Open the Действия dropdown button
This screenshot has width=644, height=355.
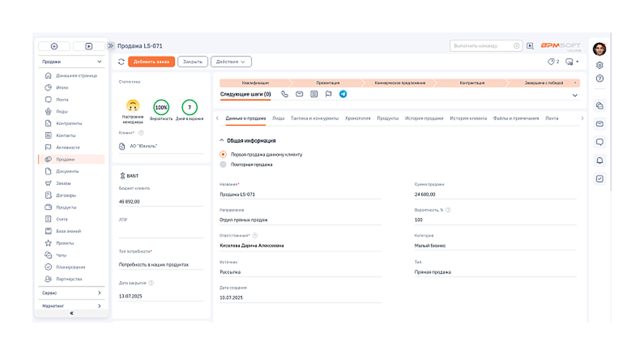(x=231, y=62)
